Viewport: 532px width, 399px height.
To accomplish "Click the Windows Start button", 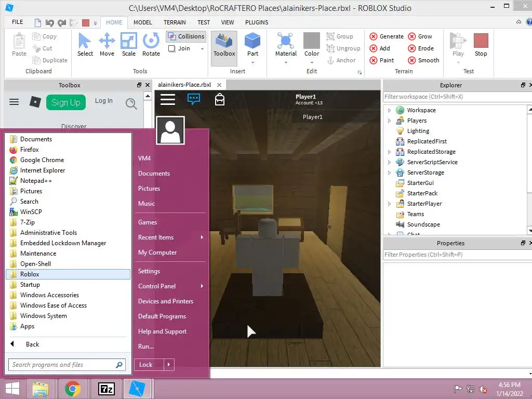I will [12, 389].
